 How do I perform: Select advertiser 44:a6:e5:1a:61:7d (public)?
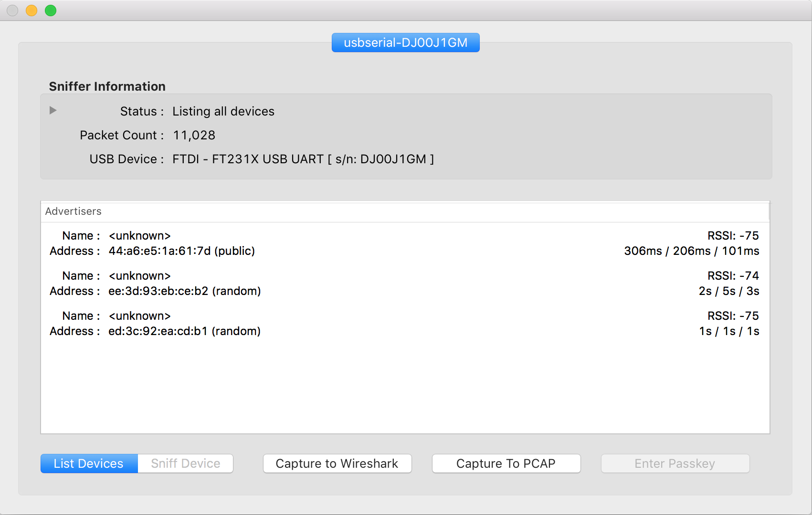[x=405, y=243]
